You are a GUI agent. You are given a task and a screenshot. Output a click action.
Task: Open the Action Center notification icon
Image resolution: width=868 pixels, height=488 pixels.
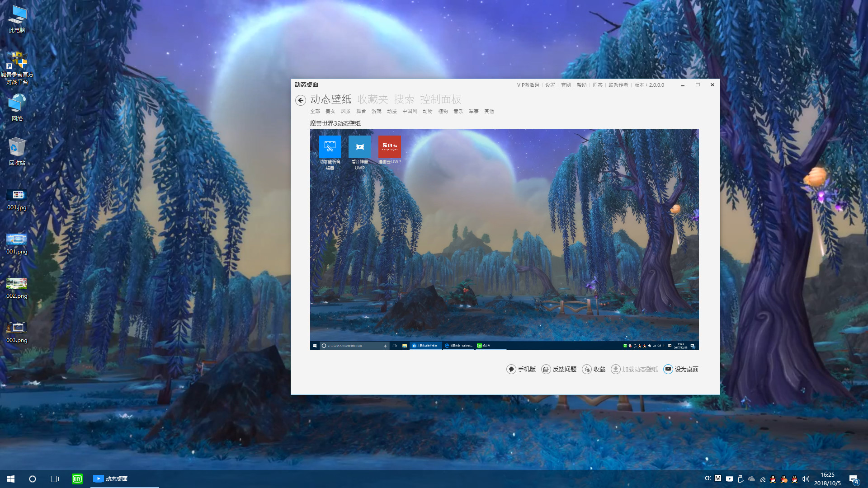point(854,479)
